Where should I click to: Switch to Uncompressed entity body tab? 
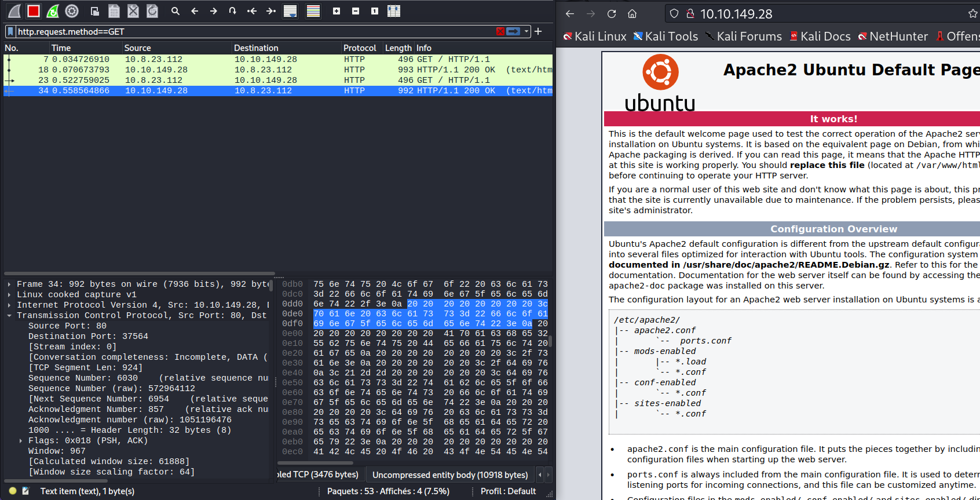click(450, 475)
